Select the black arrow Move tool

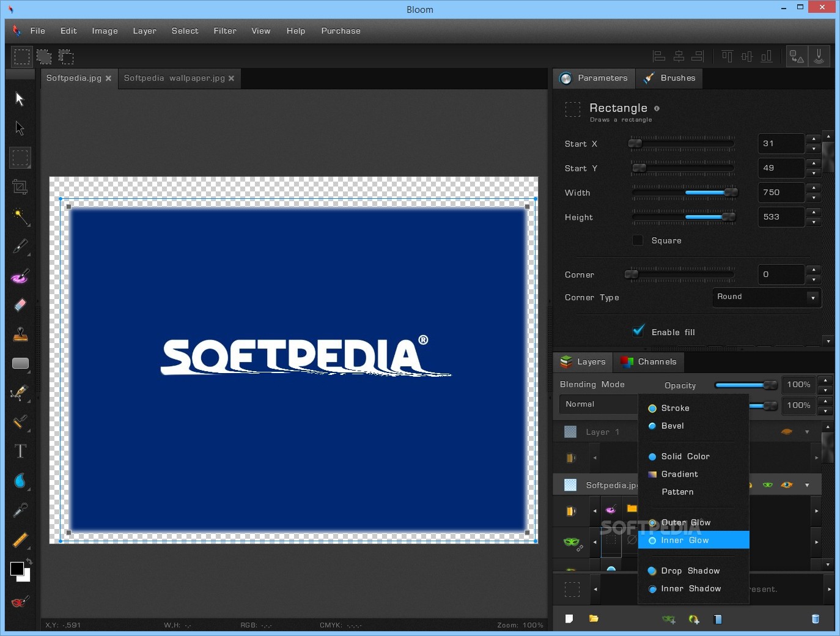pyautogui.click(x=20, y=99)
